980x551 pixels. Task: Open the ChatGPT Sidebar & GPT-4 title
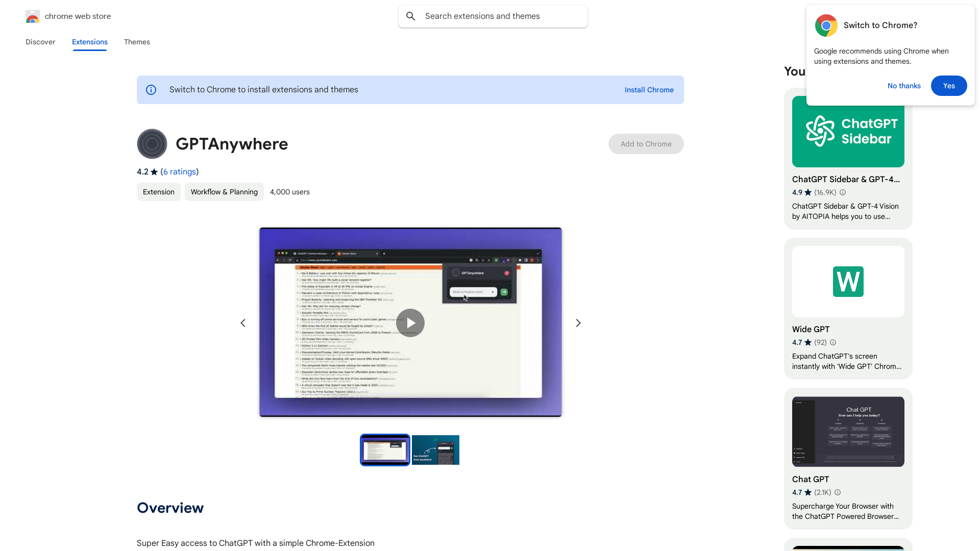coord(846,179)
